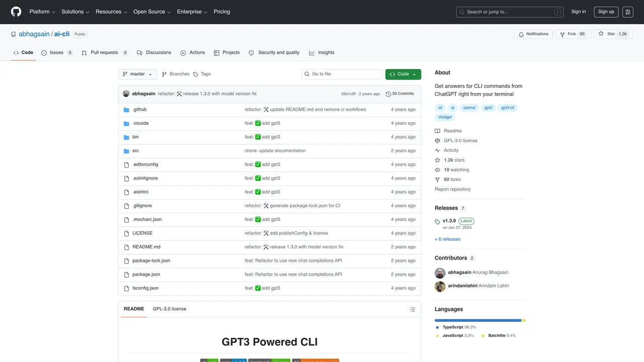Open .mocharc.json file
The image size is (644, 362).
point(147,220)
